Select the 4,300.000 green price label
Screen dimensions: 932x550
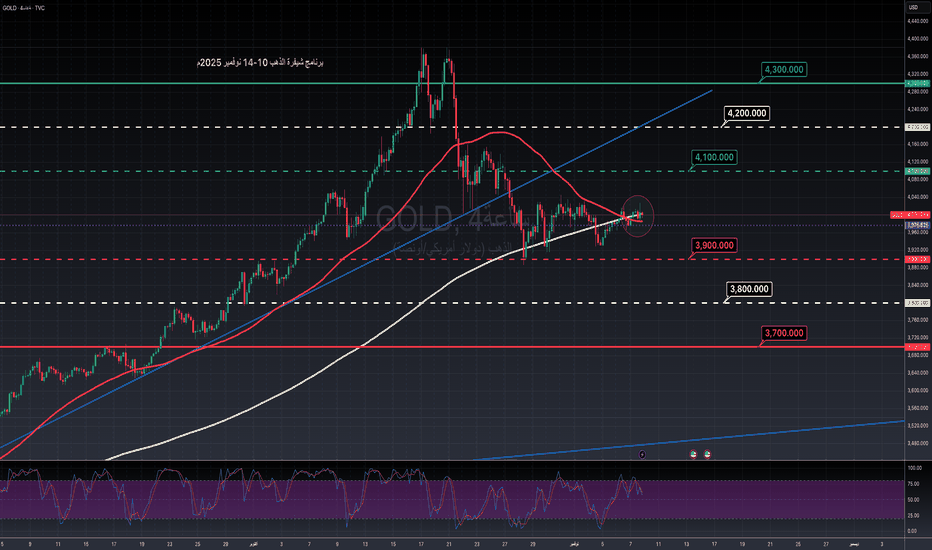click(x=785, y=70)
